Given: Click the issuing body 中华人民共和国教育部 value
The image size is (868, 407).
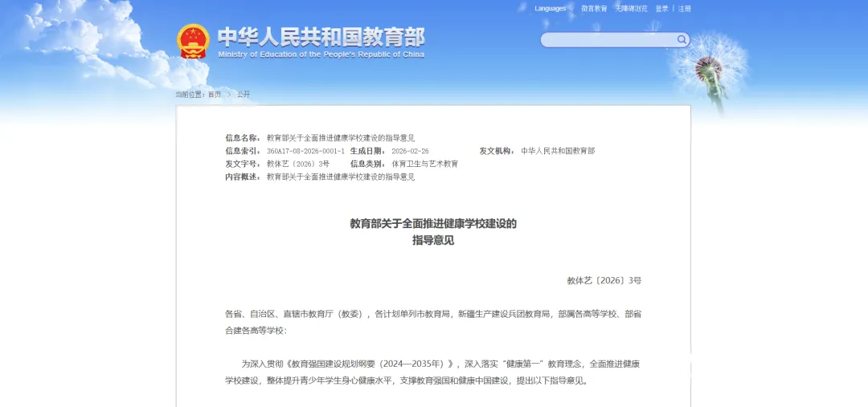Looking at the screenshot, I should coord(558,151).
